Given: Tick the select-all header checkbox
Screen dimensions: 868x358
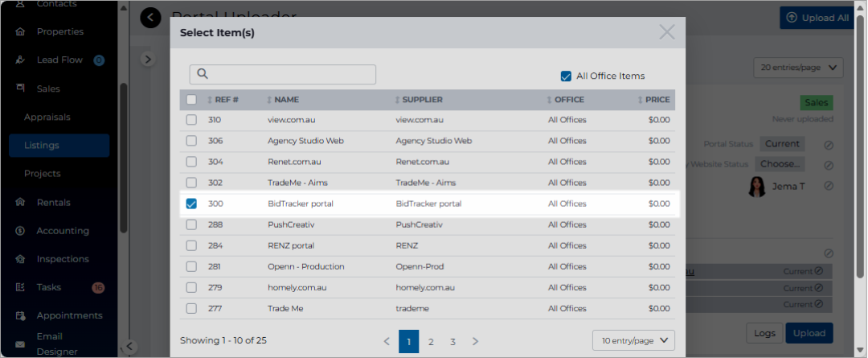Looking at the screenshot, I should [x=191, y=100].
